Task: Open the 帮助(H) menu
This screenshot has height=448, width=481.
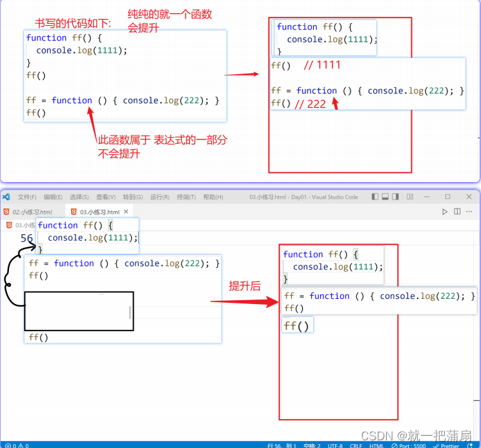Action: coord(213,197)
